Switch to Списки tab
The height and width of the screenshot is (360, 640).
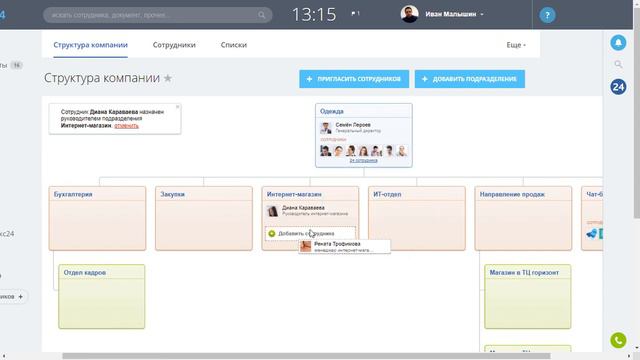[x=234, y=45]
